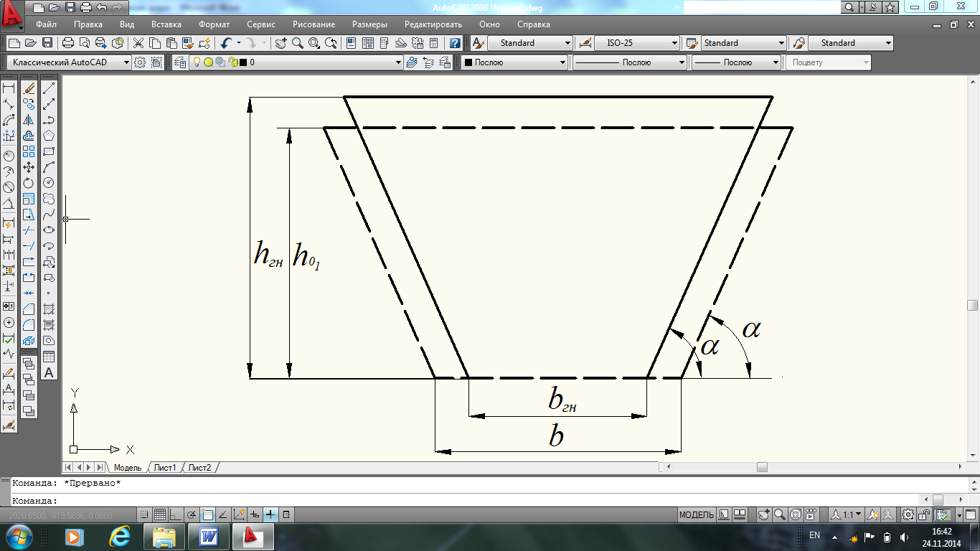Screen dimensions: 980x551
Task: Activate the Pan realtime hand icon
Action: click(x=281, y=43)
